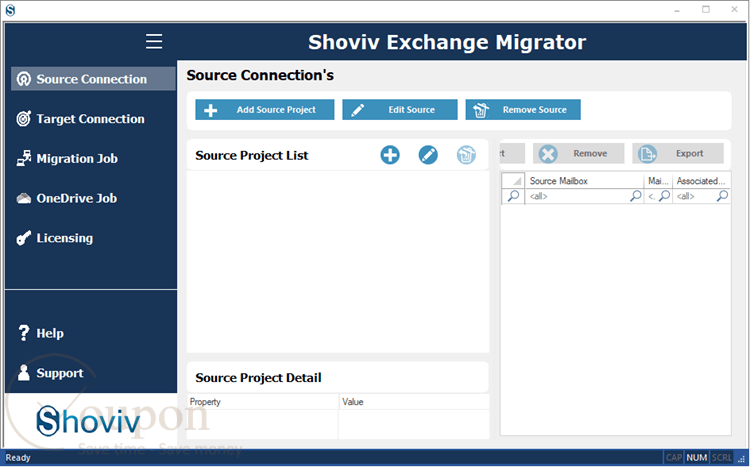Viewport: 750px width, 467px height.
Task: Click the Shoviv logo in sidebar
Action: point(88,421)
